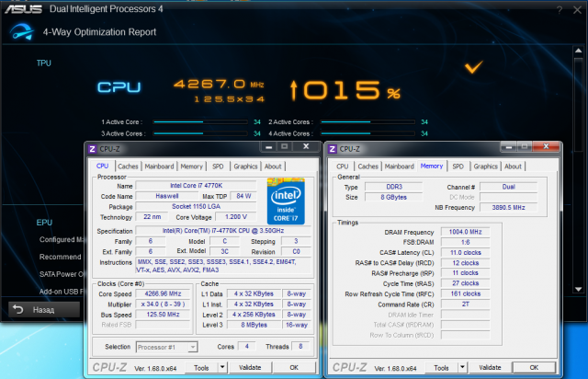Click the Level 3 cache value 8 MBytes

(x=254, y=325)
